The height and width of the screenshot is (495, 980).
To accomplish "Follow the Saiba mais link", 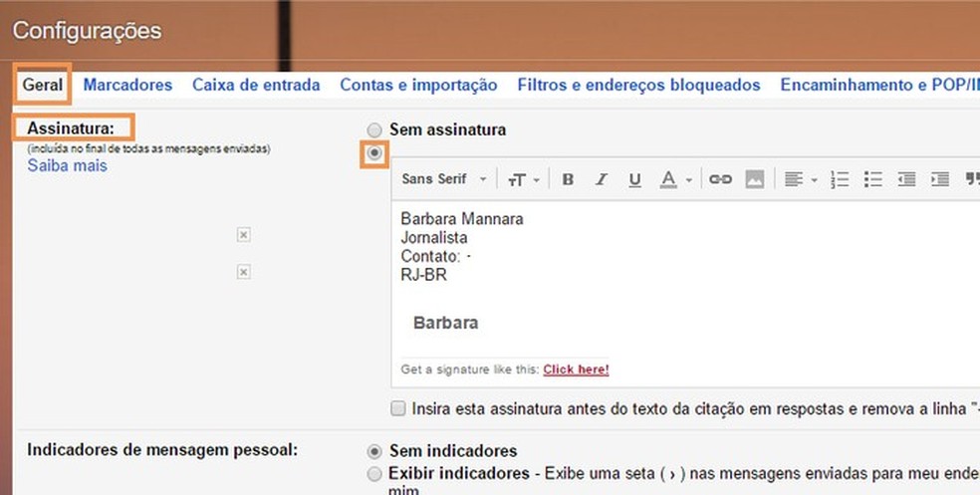I will [x=68, y=165].
